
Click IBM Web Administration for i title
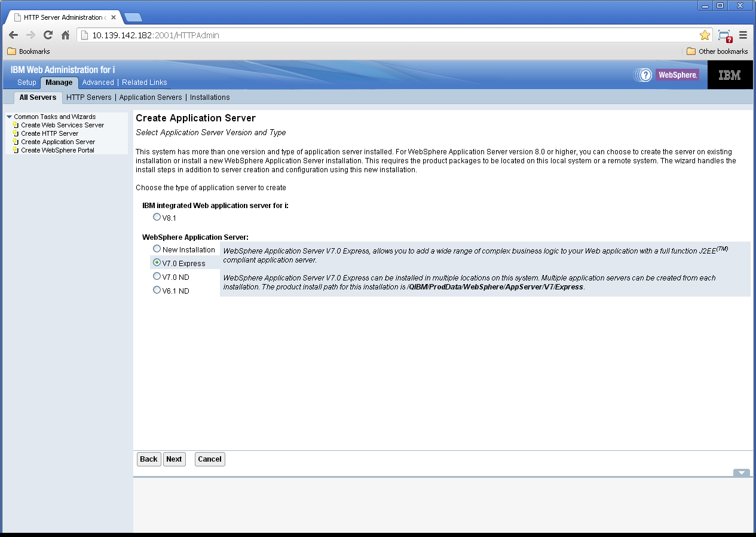click(x=63, y=70)
